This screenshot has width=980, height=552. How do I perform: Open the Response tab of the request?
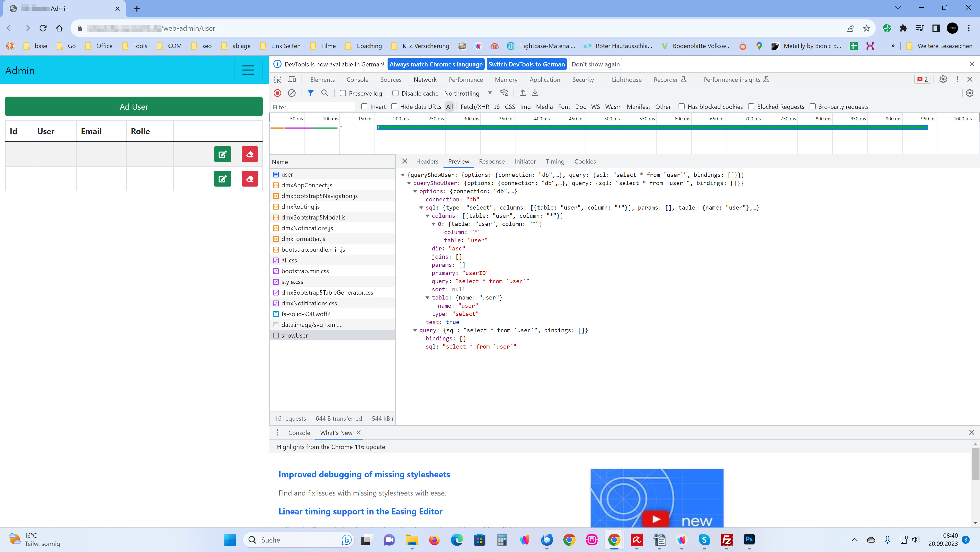tap(492, 161)
